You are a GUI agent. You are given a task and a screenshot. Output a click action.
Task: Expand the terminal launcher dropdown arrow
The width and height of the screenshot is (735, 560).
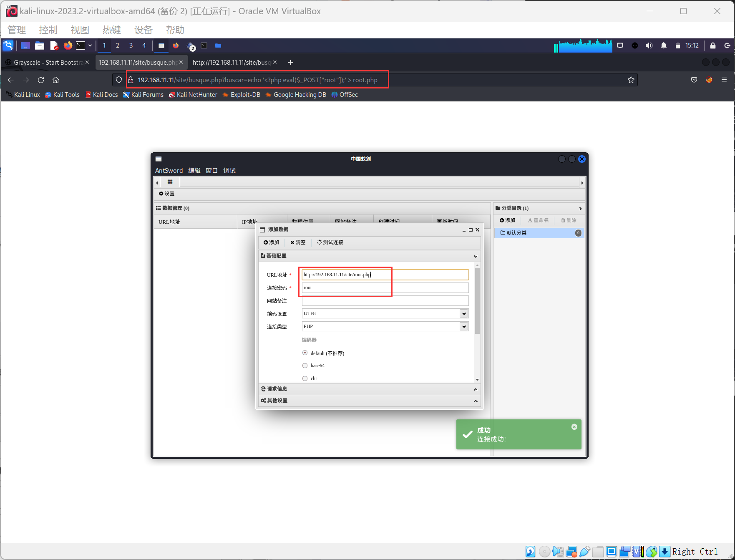[x=90, y=45]
